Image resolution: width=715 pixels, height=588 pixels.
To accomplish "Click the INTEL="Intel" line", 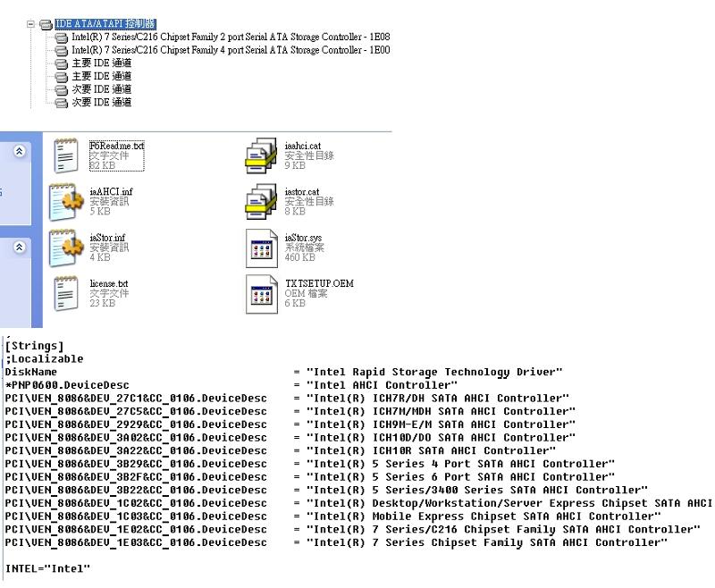I will pyautogui.click(x=47, y=569).
